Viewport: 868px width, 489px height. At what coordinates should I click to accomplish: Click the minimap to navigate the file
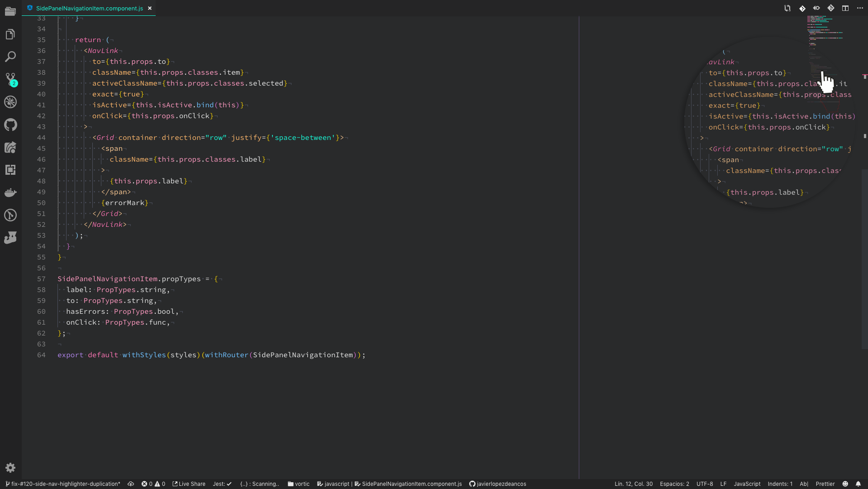click(x=825, y=32)
